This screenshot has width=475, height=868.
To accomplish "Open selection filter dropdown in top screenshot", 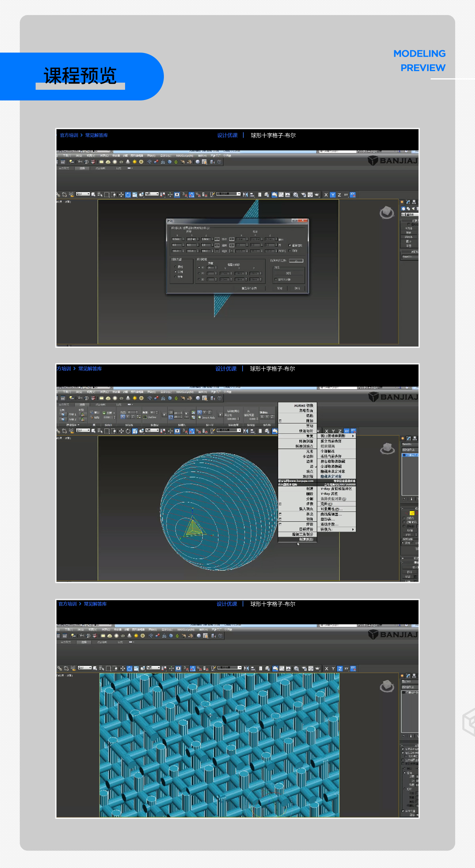I will coord(83,194).
